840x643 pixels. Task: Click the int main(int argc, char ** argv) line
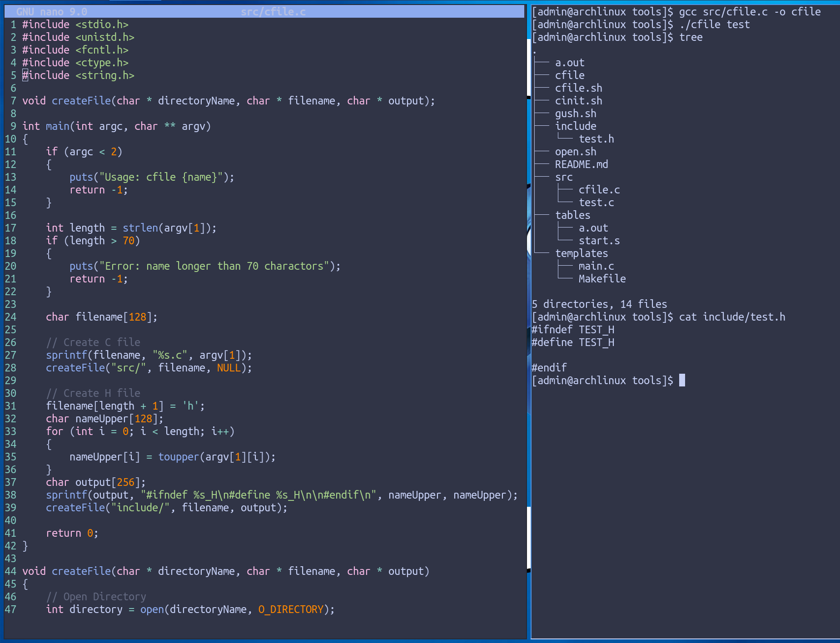click(x=117, y=126)
